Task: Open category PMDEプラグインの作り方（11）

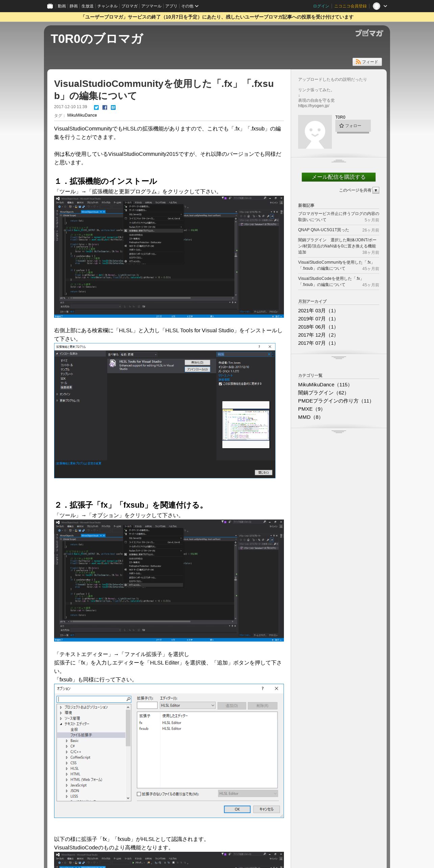Action: point(336,401)
